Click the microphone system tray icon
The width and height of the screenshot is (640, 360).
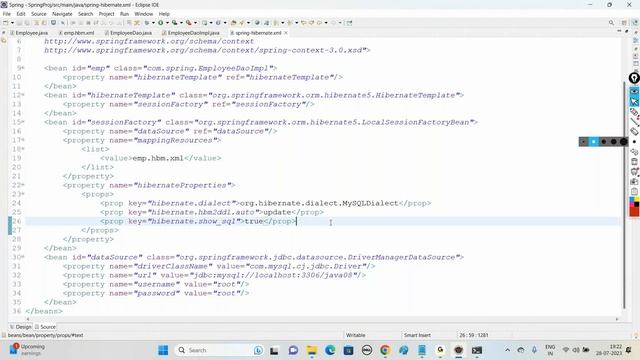point(534,350)
